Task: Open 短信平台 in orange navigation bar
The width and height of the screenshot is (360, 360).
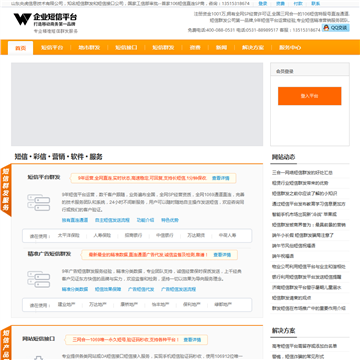Action: [52, 47]
